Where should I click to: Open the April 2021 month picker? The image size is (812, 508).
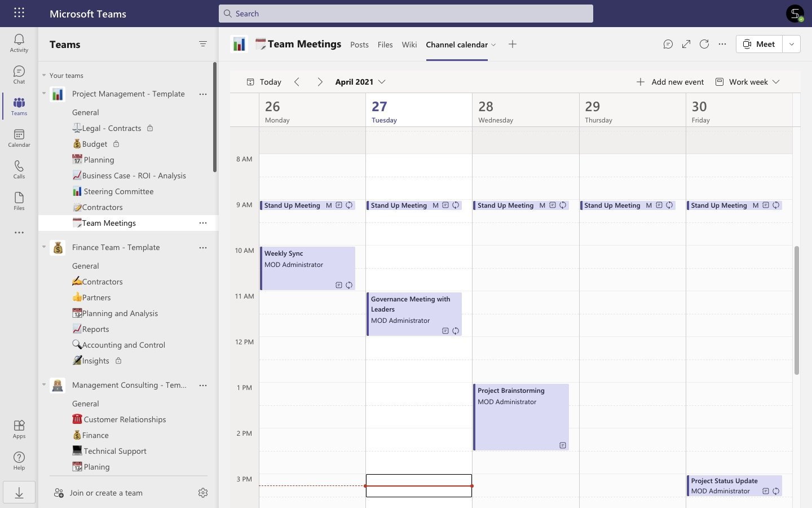(x=360, y=82)
